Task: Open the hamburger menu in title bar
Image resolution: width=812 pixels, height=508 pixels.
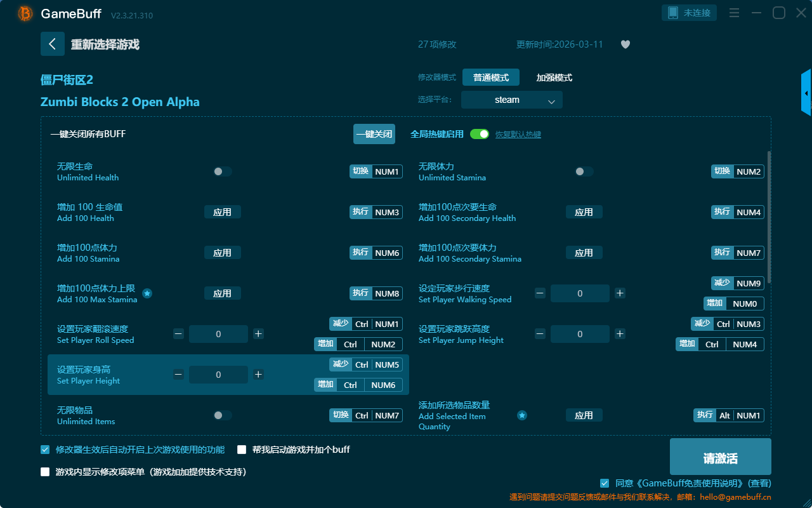Action: tap(734, 13)
